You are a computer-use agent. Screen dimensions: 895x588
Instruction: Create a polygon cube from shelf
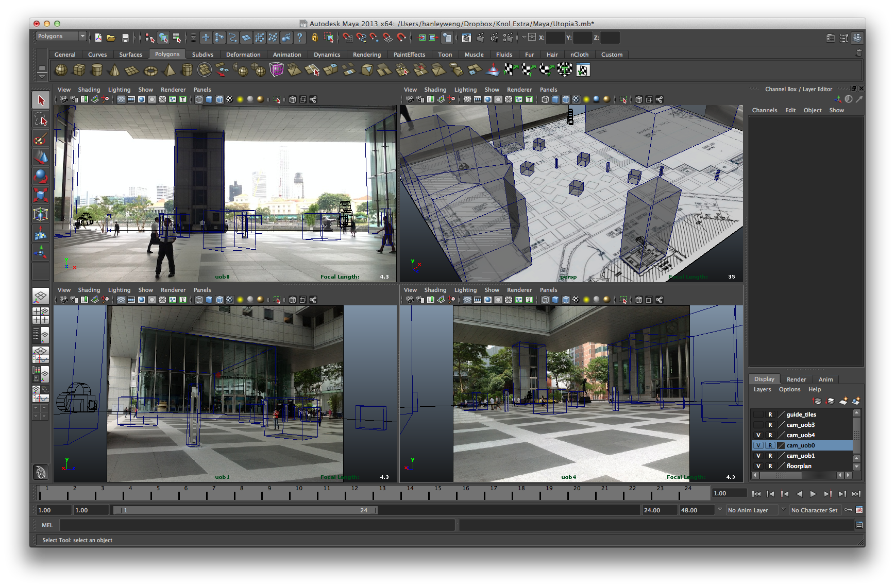(79, 70)
